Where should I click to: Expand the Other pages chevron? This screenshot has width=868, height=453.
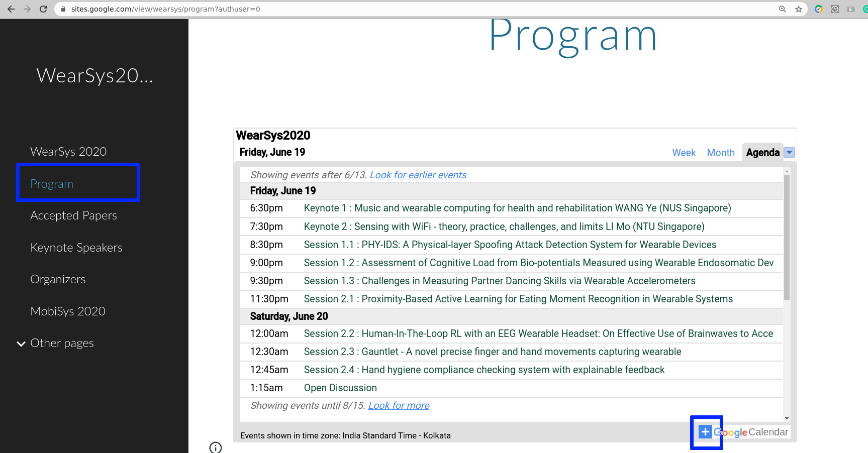pos(21,344)
